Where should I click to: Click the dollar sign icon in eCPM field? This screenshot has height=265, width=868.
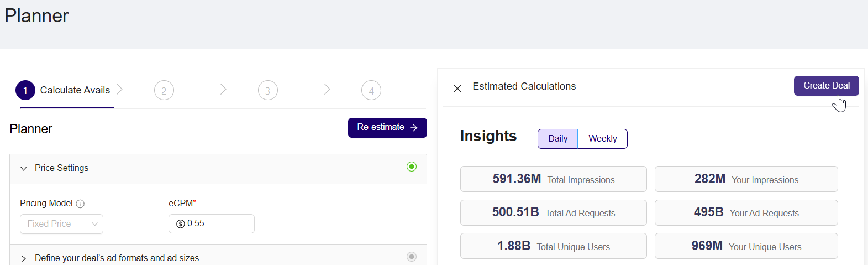coord(180,224)
